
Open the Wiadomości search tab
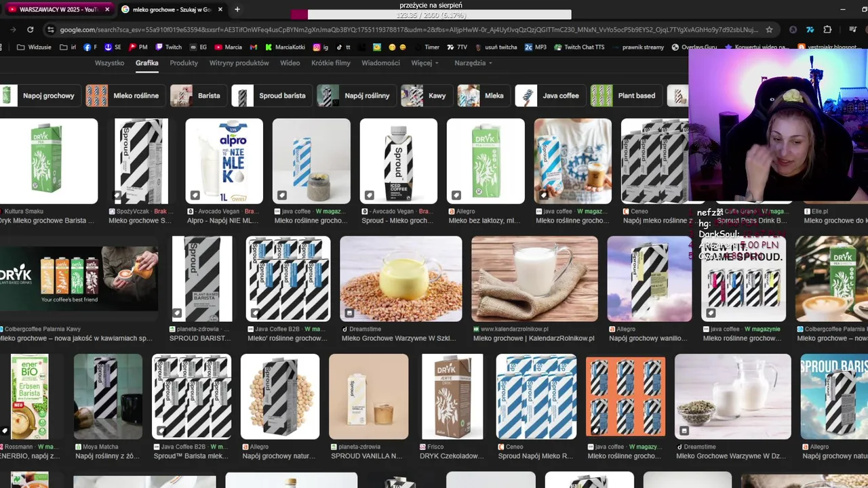(x=380, y=63)
